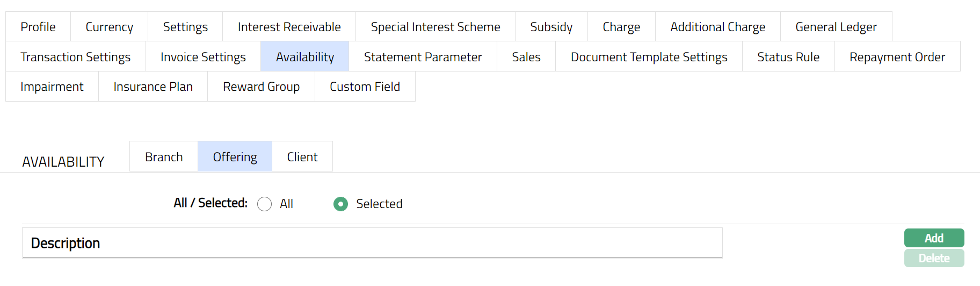Click the green Add button
The height and width of the screenshot is (286, 980).
click(x=933, y=238)
